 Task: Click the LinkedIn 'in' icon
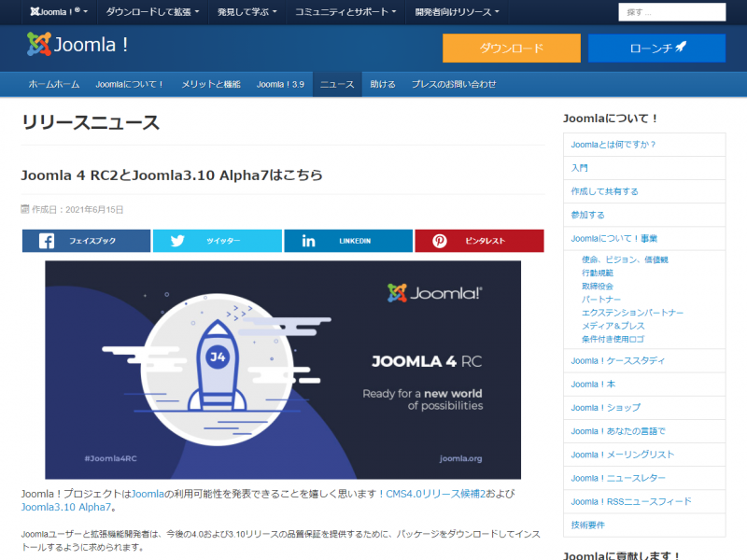[x=309, y=241]
